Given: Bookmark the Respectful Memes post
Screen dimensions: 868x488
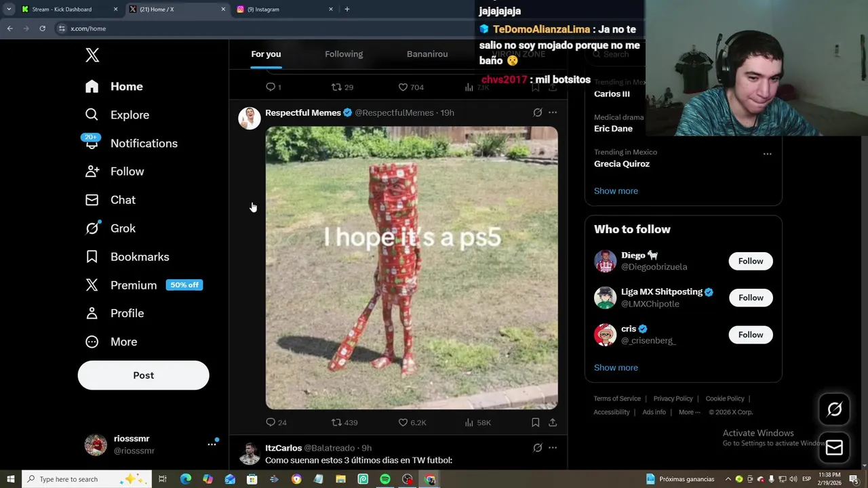Looking at the screenshot, I should (x=535, y=422).
